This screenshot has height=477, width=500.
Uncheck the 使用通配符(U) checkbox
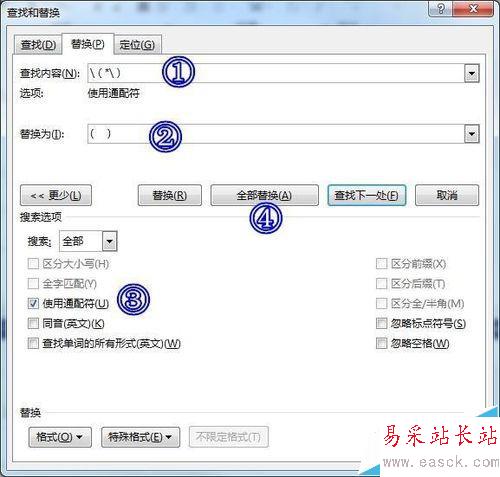pos(33,303)
